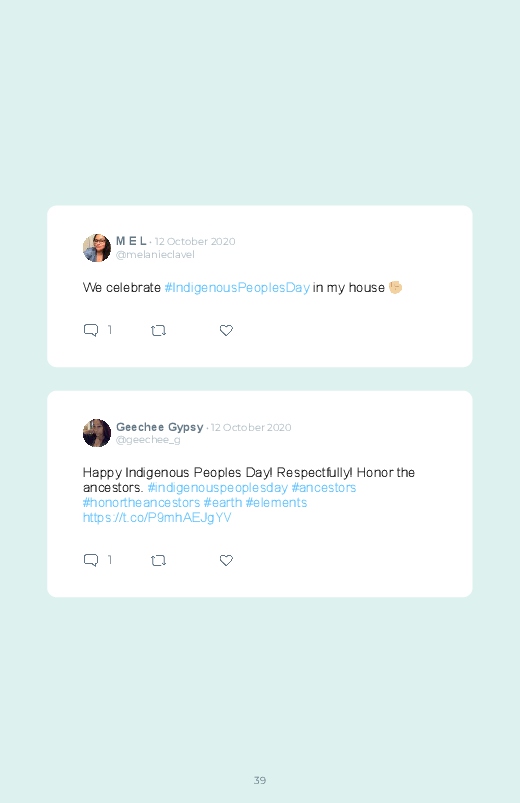Open Geechee Gypsy's profile picture
Screen dimensions: 520x803
pyautogui.click(x=97, y=433)
